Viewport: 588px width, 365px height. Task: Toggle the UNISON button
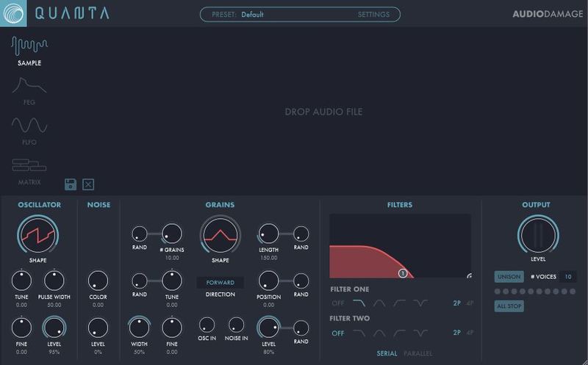tap(509, 277)
